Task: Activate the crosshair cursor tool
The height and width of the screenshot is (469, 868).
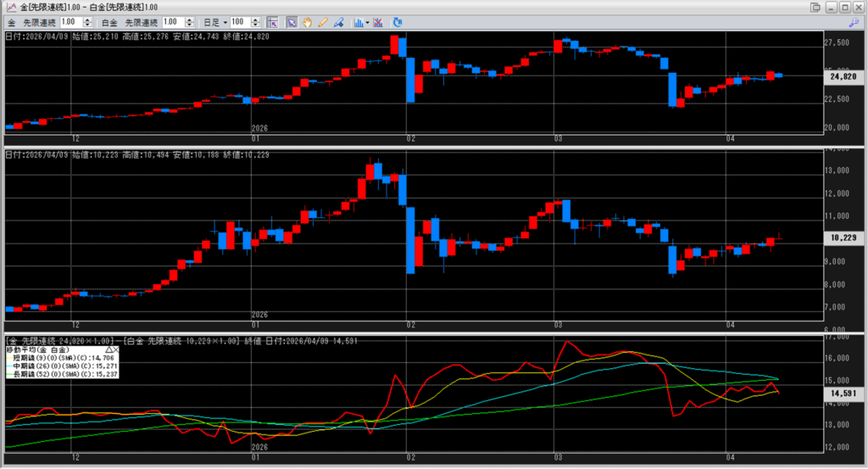Action: pos(272,23)
